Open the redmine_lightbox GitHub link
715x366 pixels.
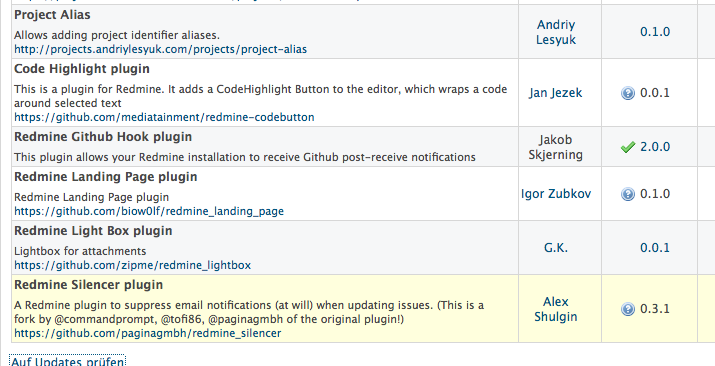[133, 265]
